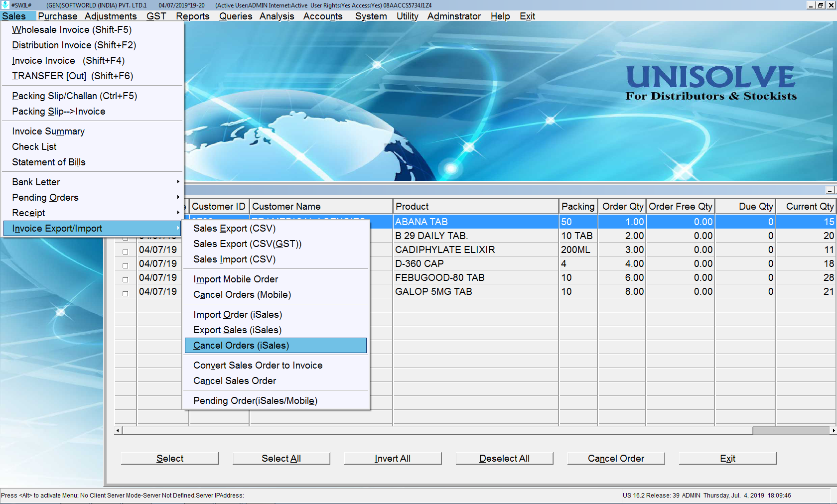Viewport: 837px width, 504px height.
Task: Open the Queries menu
Action: (236, 16)
